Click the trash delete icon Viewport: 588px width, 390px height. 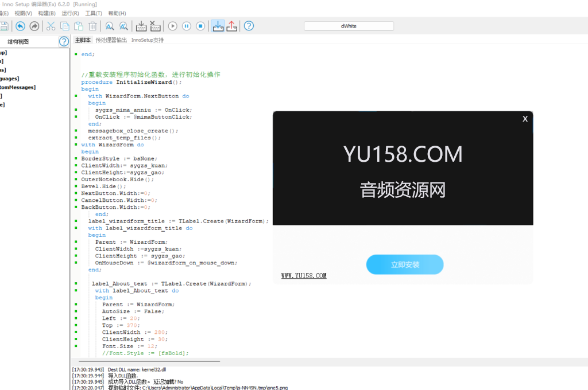coord(92,26)
